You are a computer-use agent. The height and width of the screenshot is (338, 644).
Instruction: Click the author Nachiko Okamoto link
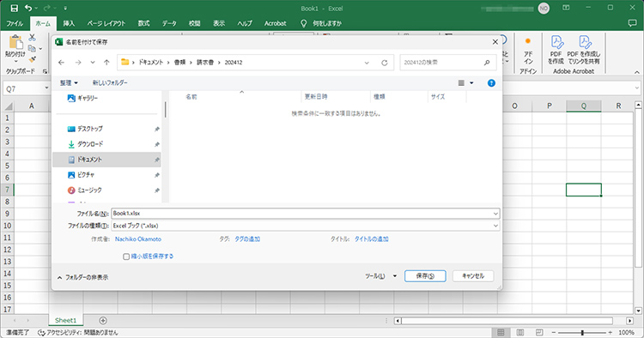tap(138, 239)
